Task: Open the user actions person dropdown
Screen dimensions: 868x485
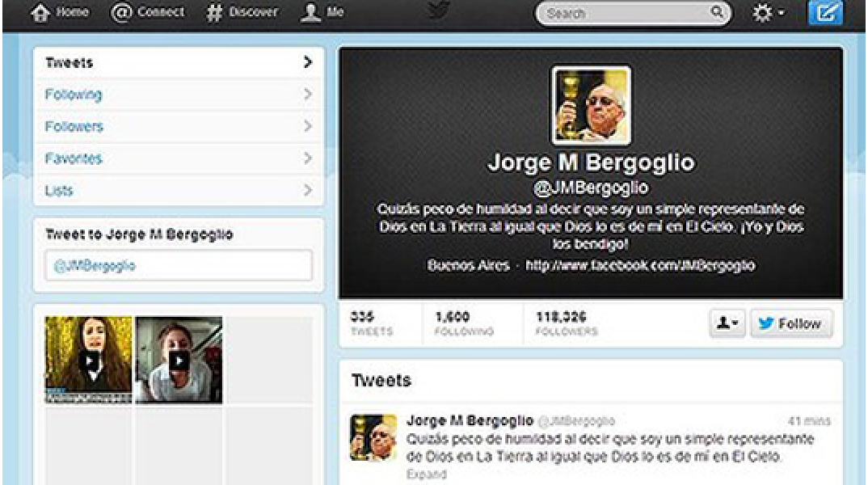Action: [725, 323]
